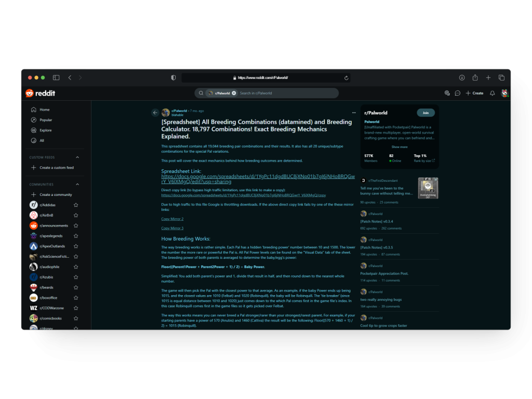This screenshot has height=399, width=532.
Task: Open Cool tip to grow crops post
Action: click(x=384, y=326)
